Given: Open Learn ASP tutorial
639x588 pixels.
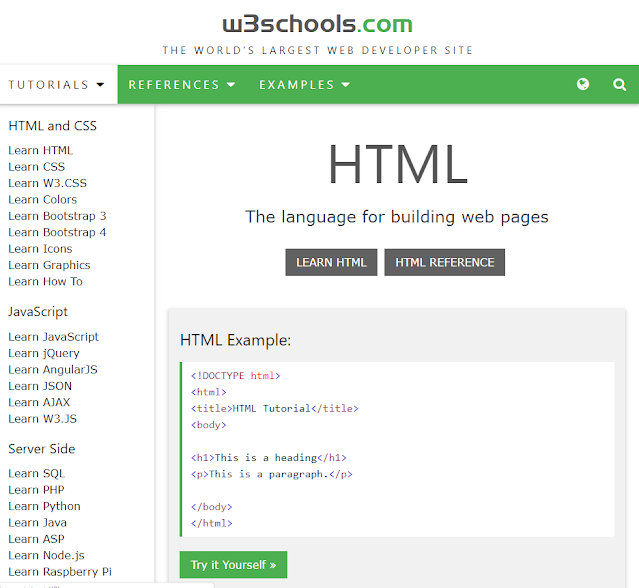Looking at the screenshot, I should pyautogui.click(x=36, y=539).
